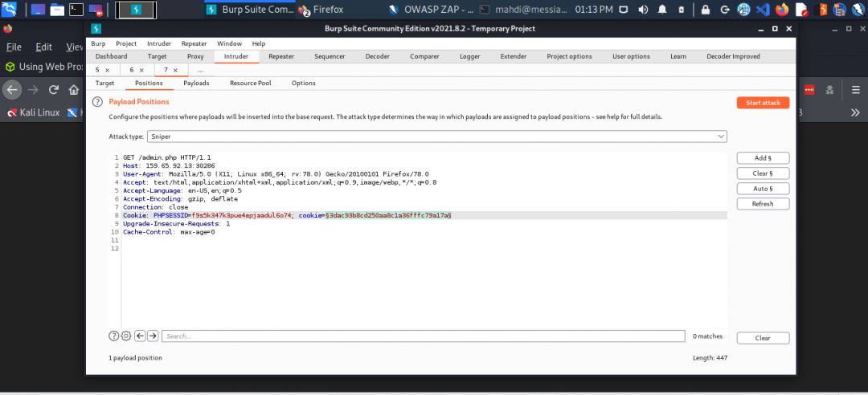Switch to the OWASP ZAP taskbar window
The width and height of the screenshot is (868, 395).
431,10
